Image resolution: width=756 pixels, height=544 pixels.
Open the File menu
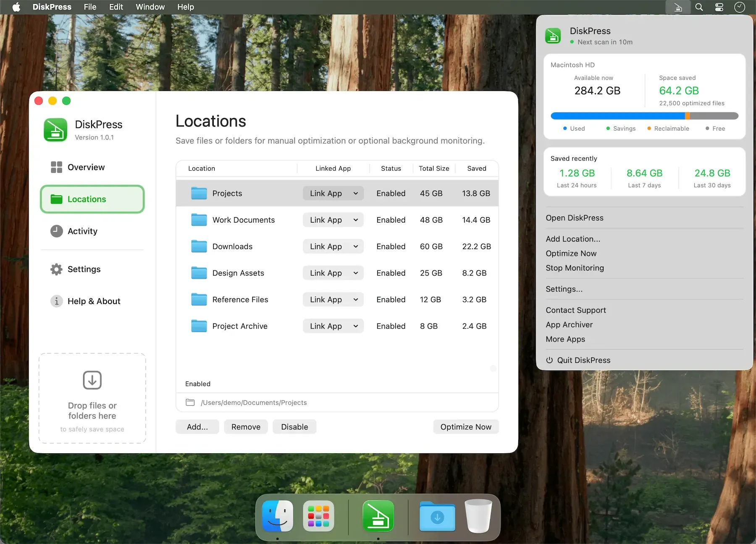[90, 7]
